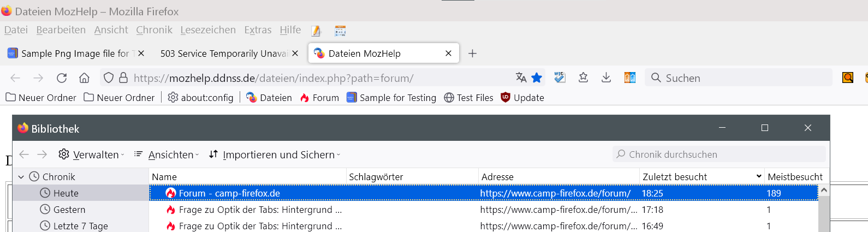Click the reload page icon
Screen dimensions: 868x232
tap(62, 78)
